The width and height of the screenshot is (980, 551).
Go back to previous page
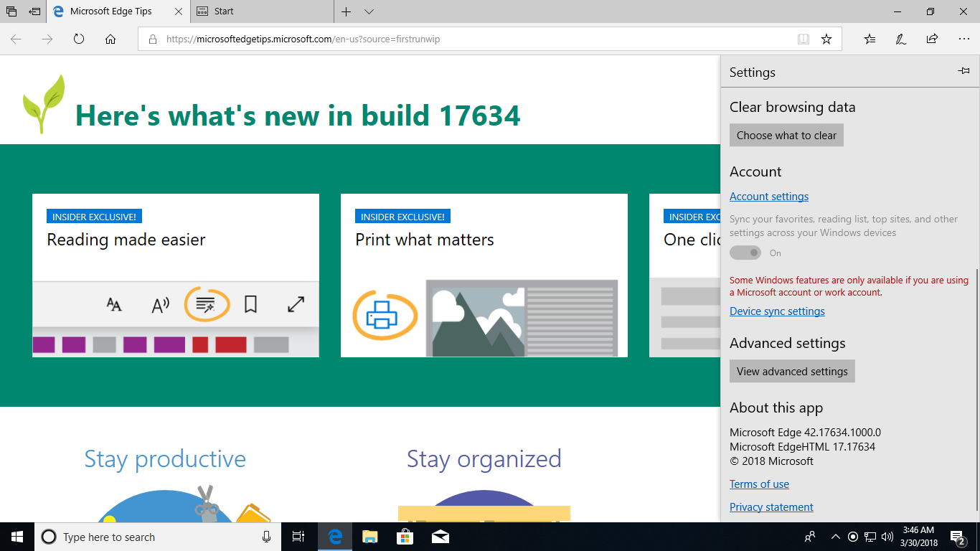(16, 39)
